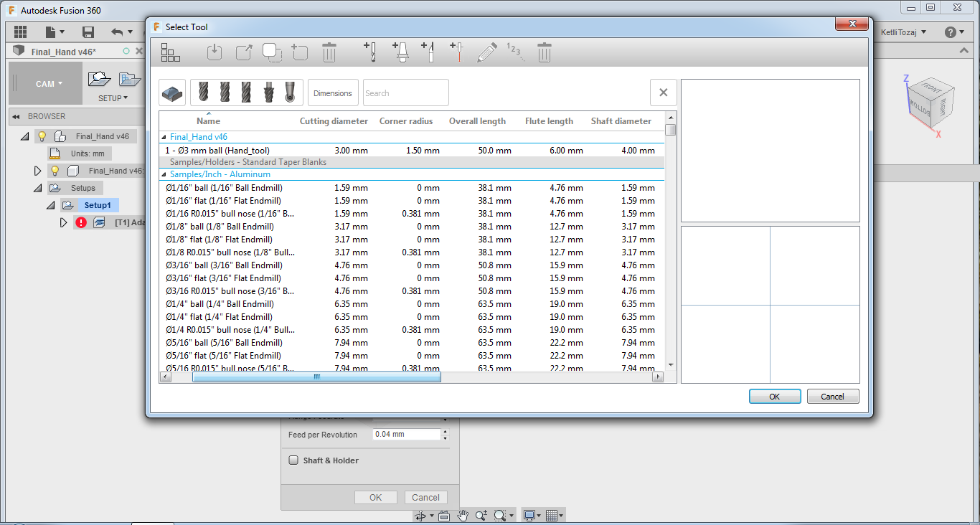Click OK in the background operation panel

click(376, 497)
